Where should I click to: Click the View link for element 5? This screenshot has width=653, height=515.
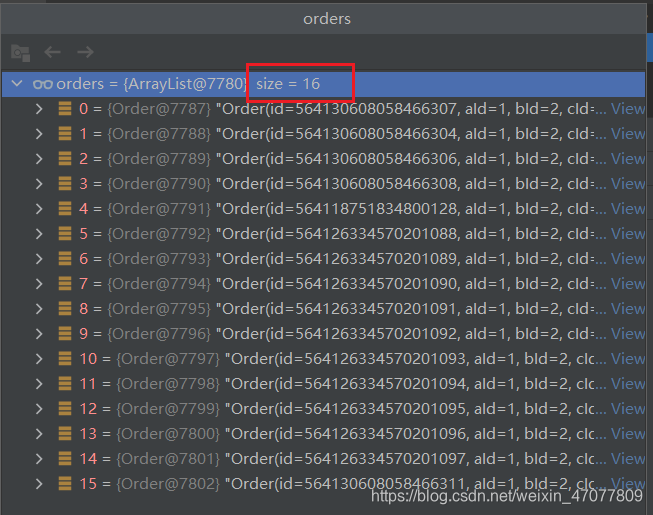tap(628, 234)
